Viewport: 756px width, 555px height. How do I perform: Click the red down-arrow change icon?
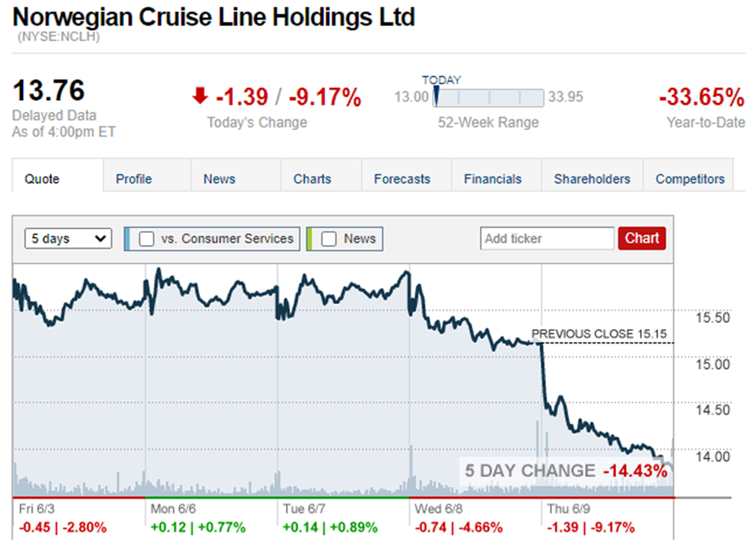199,96
